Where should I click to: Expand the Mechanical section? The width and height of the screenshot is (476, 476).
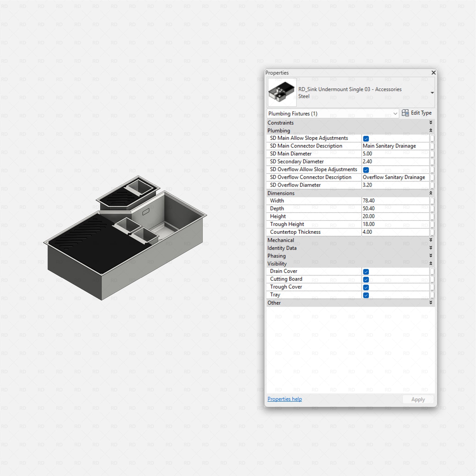(431, 240)
